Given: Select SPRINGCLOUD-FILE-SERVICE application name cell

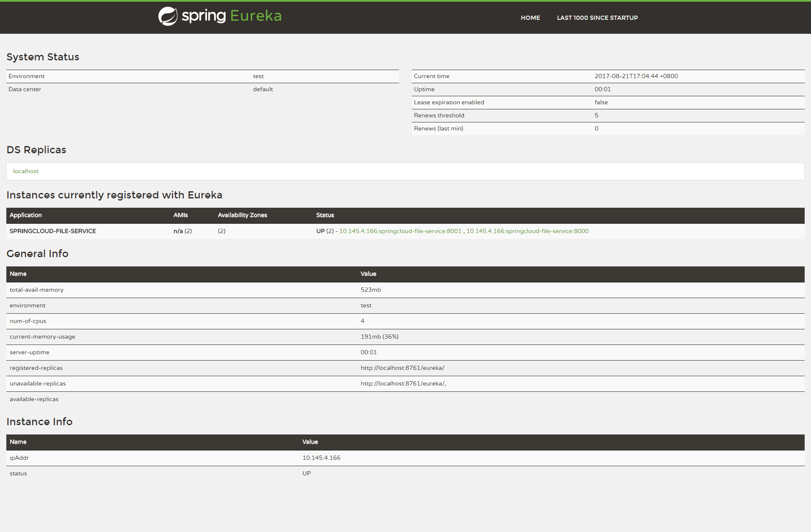Looking at the screenshot, I should tap(53, 231).
